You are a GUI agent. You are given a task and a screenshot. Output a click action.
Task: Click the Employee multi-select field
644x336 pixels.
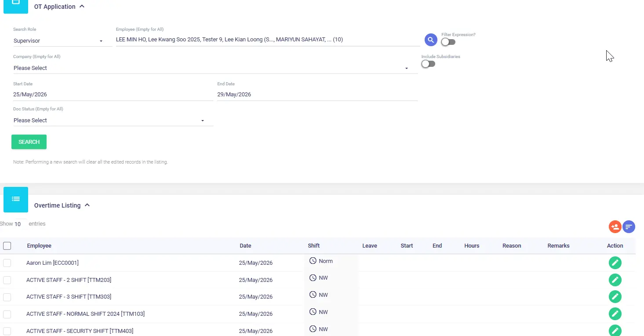(x=268, y=40)
